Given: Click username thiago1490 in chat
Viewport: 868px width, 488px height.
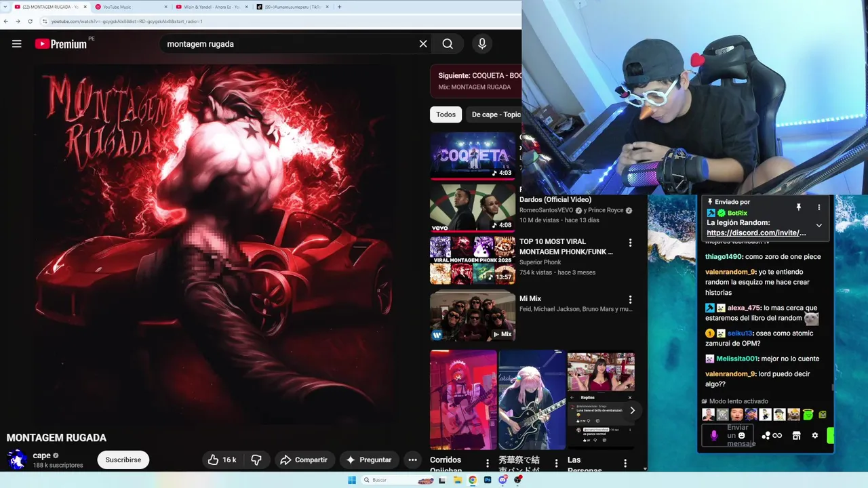Looking at the screenshot, I should pyautogui.click(x=724, y=257).
